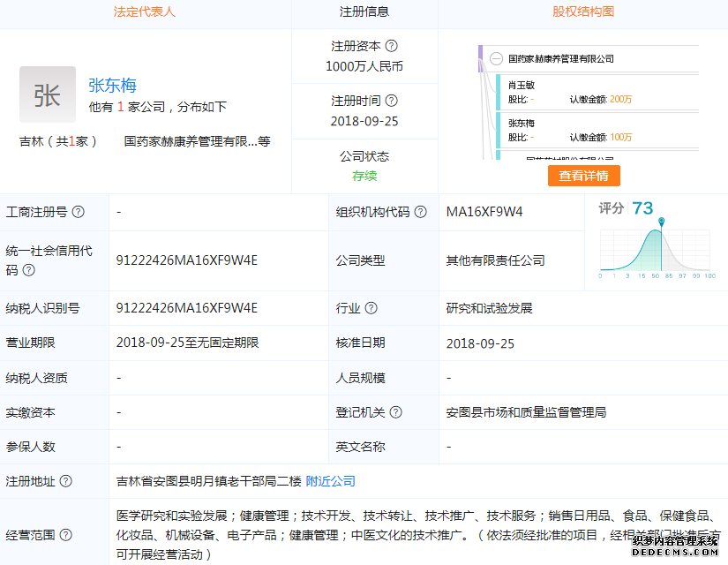Viewport: 728px width, 565px height.
Task: Open the 附近公司 link
Action: click(x=331, y=481)
